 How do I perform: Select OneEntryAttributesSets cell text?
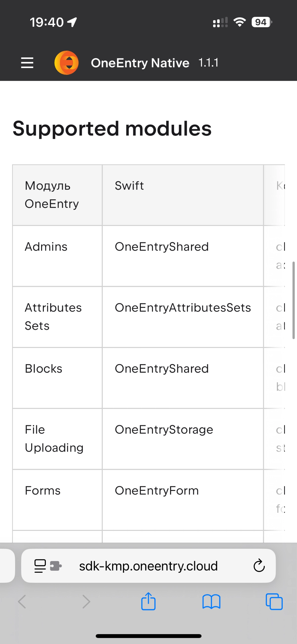point(183,307)
